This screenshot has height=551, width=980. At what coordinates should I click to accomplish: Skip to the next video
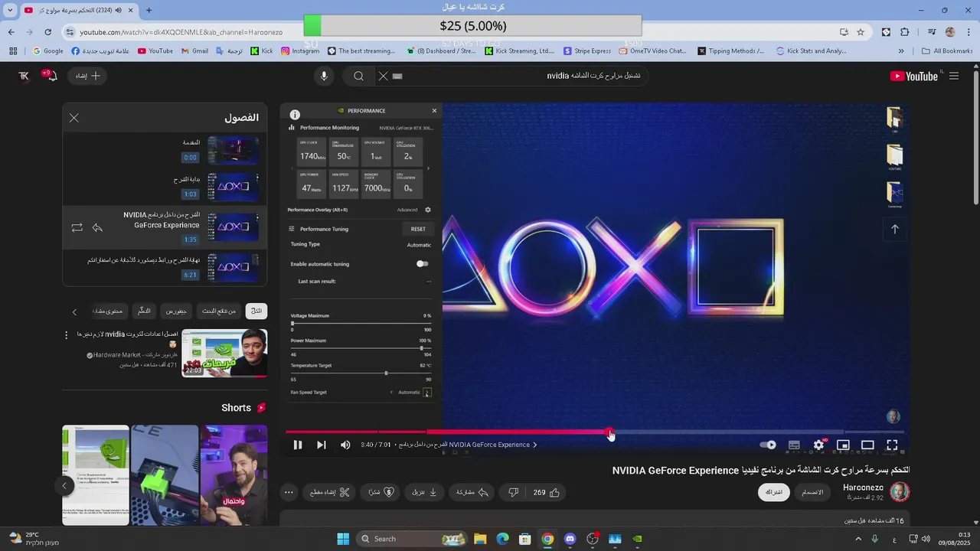(x=322, y=445)
